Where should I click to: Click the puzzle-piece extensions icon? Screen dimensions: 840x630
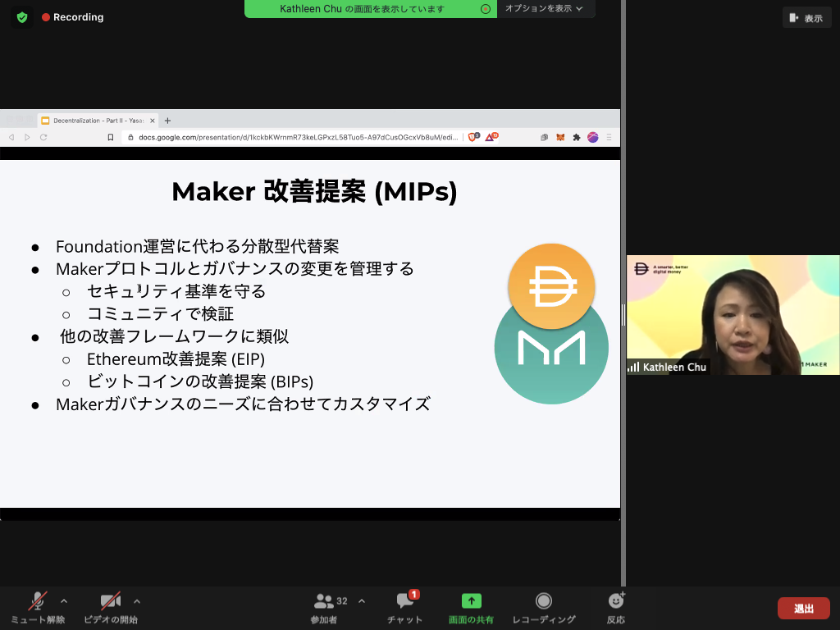577,137
